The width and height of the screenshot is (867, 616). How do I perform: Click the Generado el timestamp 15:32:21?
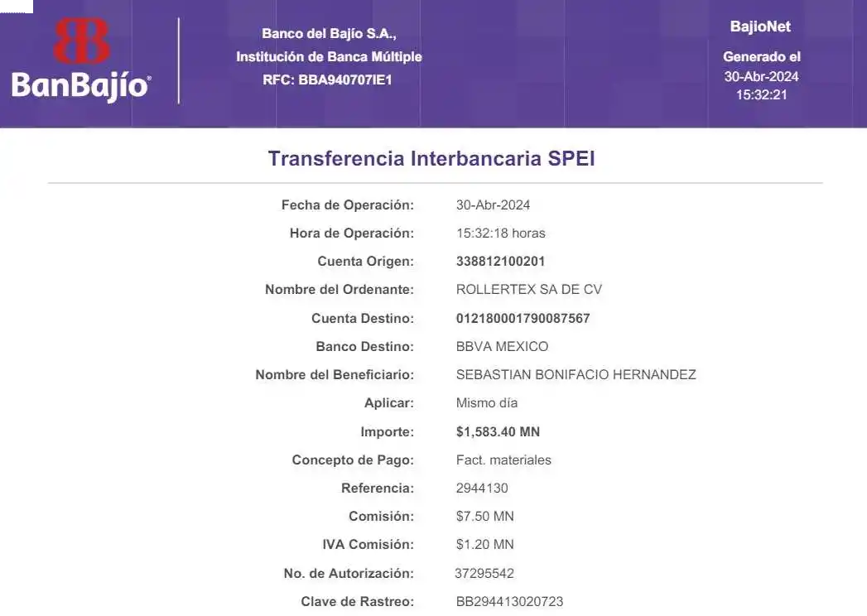tap(761, 94)
